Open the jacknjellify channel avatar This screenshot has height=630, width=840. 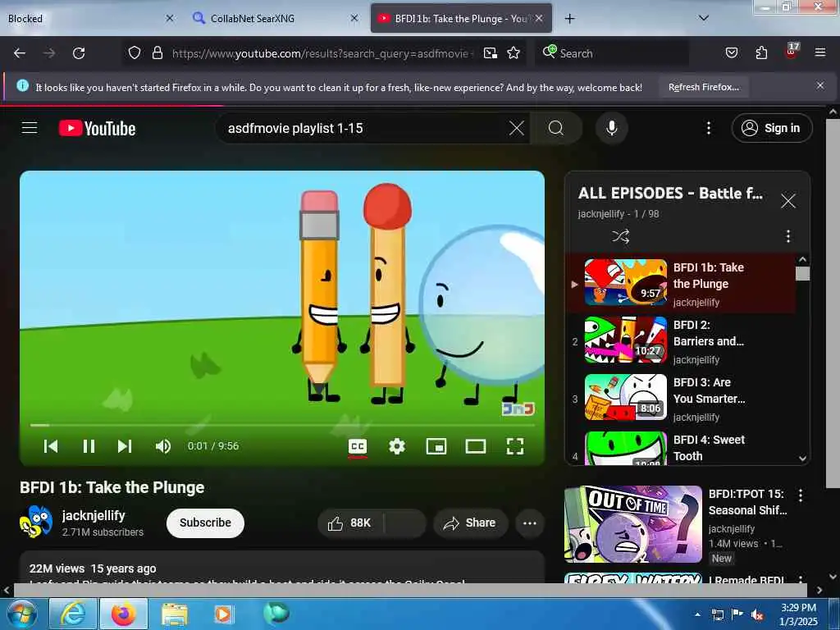pyautogui.click(x=36, y=522)
